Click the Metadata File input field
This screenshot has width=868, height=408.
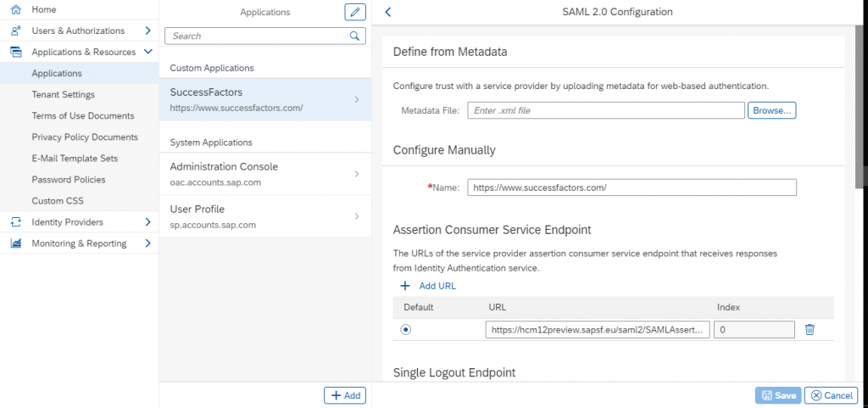(606, 110)
